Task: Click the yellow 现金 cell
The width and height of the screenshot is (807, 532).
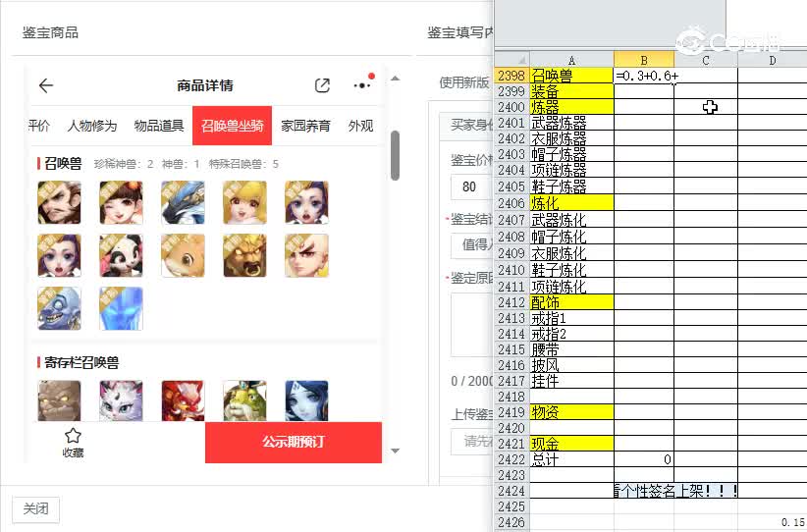Action: tap(571, 444)
